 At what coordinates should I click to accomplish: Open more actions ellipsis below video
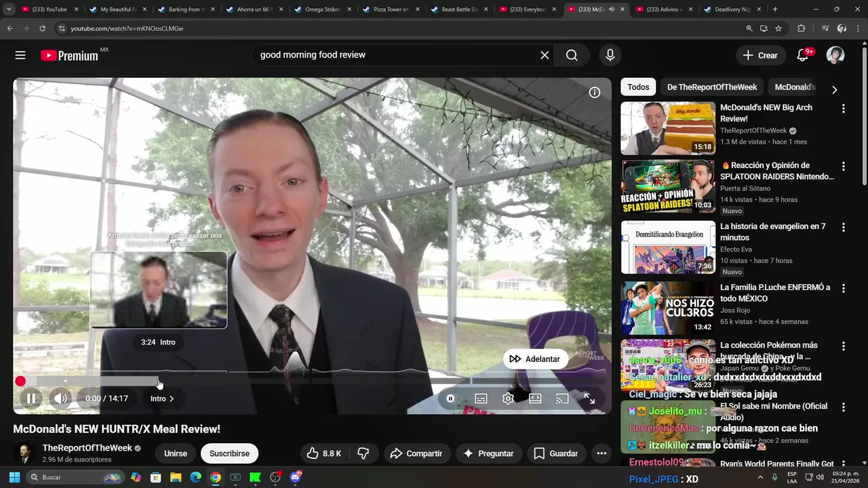tap(601, 453)
